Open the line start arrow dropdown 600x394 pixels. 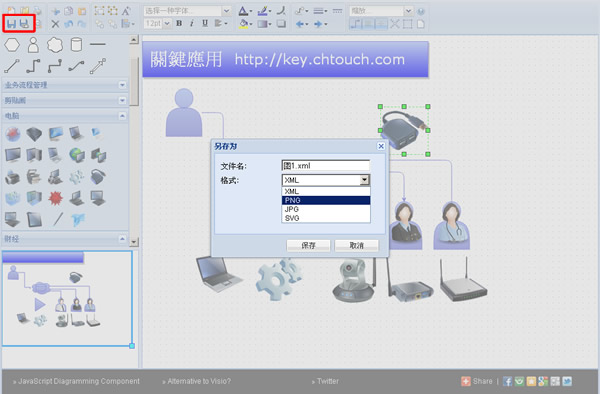pyautogui.click(x=302, y=24)
